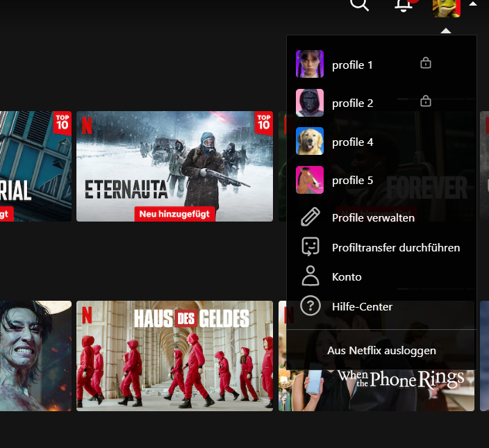Click the Hilfe-Center question mark icon
The height and width of the screenshot is (448, 489).
pyautogui.click(x=310, y=306)
